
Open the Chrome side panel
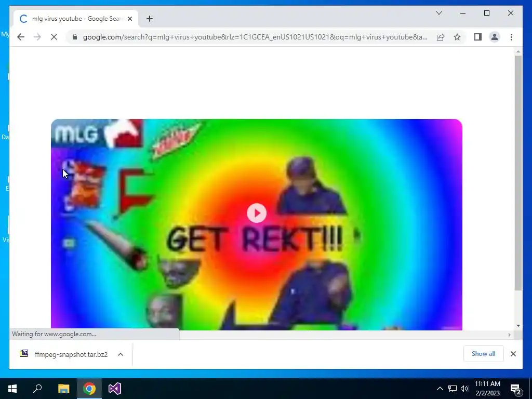[x=478, y=37]
